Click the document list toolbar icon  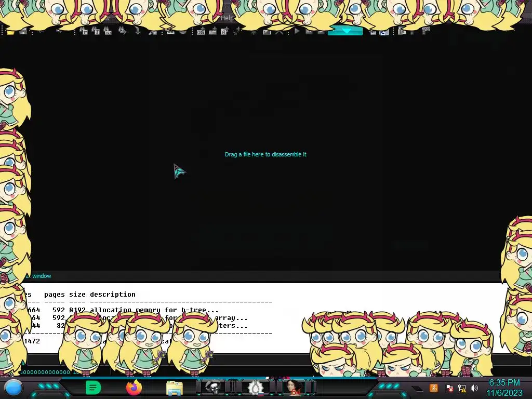point(402,32)
